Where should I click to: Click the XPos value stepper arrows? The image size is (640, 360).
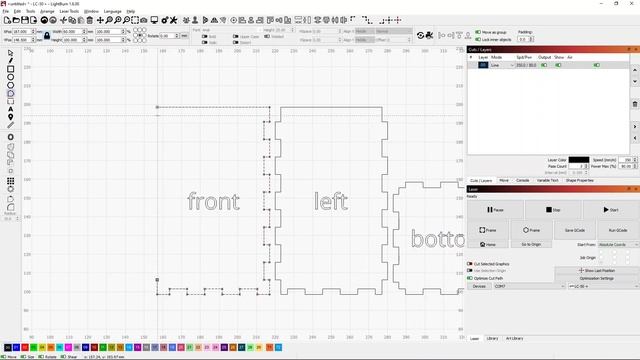(34, 31)
